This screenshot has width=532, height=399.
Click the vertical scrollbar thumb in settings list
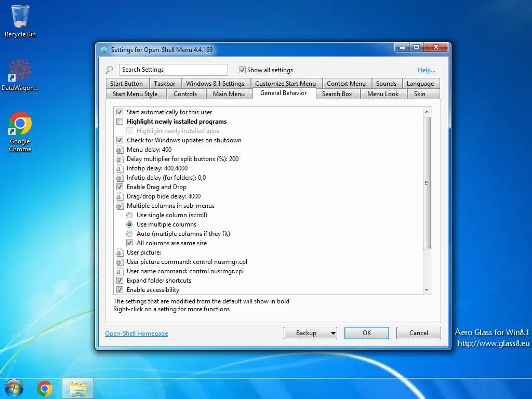427,183
